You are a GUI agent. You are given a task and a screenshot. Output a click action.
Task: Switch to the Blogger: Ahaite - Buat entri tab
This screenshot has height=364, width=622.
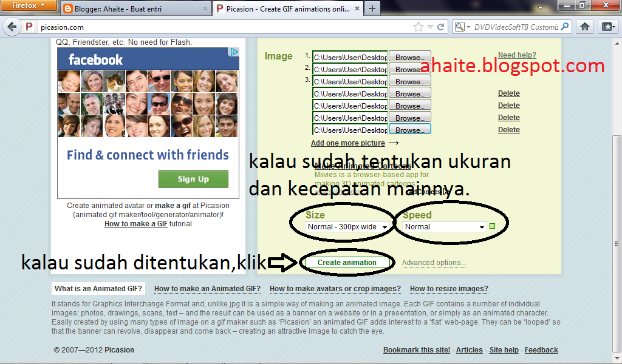136,8
